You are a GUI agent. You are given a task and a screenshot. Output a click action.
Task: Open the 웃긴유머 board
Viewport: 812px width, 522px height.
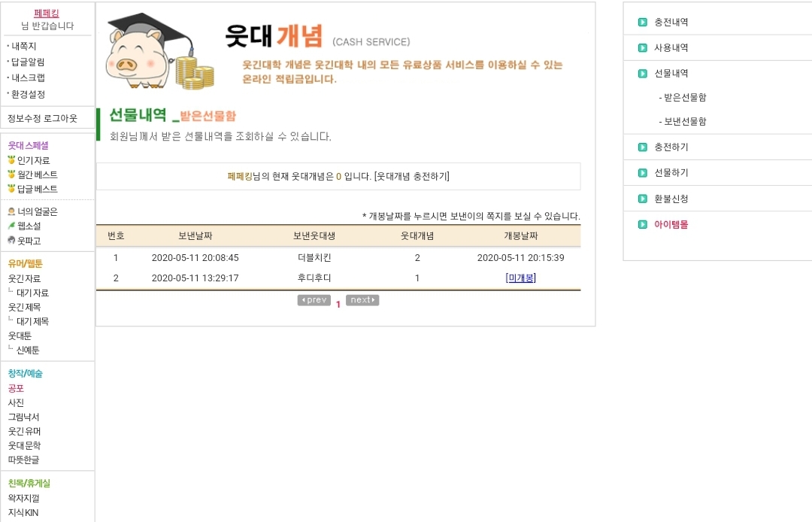24,432
